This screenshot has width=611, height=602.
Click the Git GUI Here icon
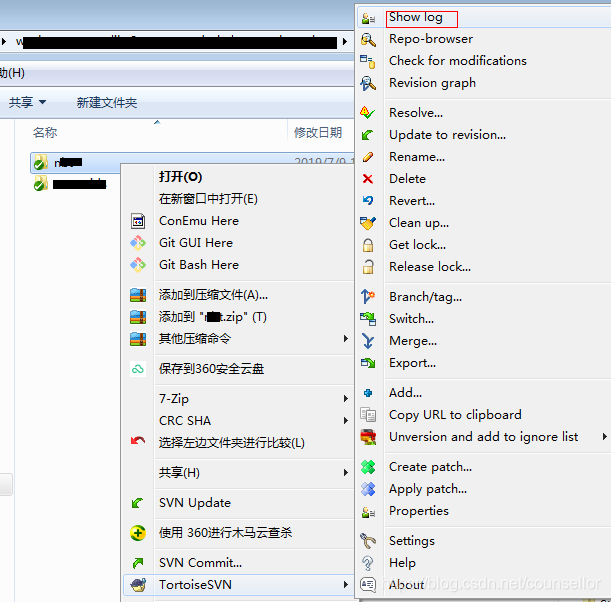[138, 243]
